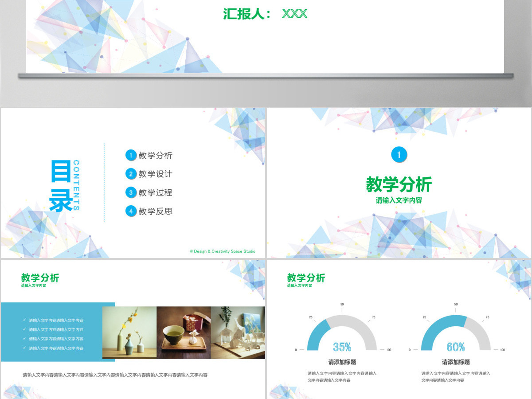
Task: Select 教学过程 entry in the contents list
Action: click(x=156, y=193)
